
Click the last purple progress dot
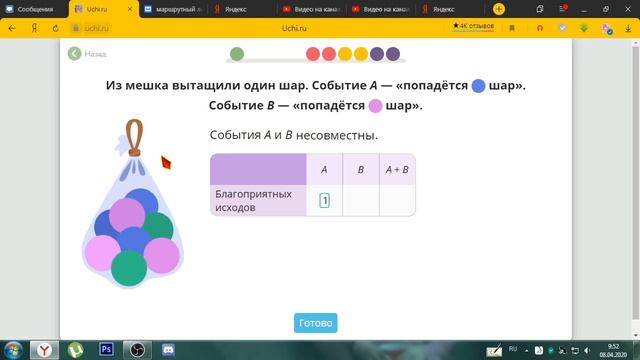point(393,54)
